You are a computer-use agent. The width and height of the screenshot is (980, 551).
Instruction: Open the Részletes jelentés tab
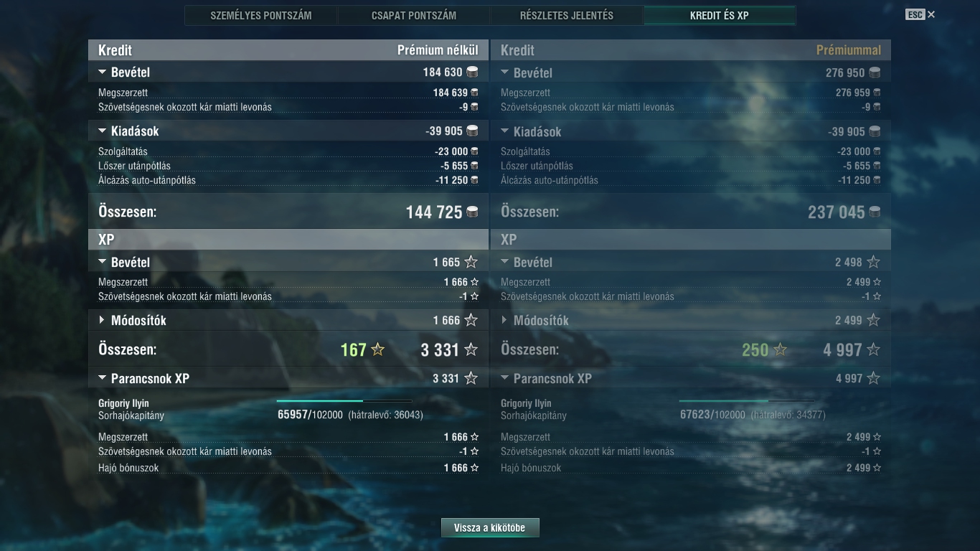pos(567,15)
